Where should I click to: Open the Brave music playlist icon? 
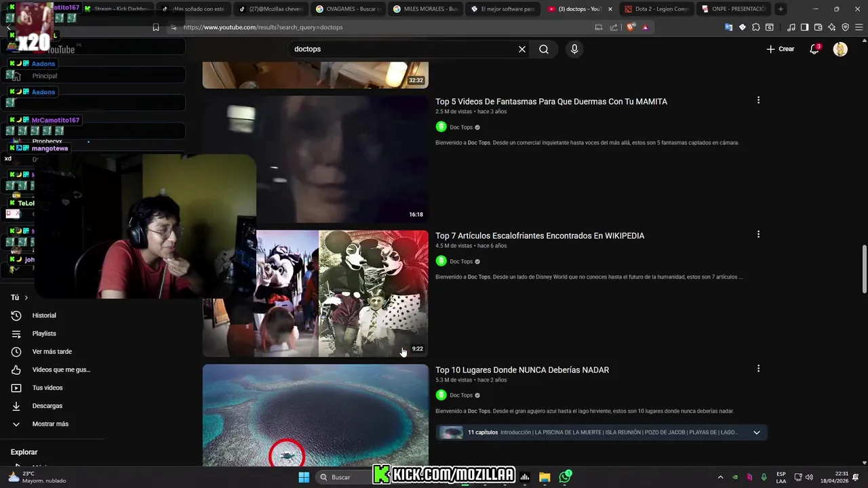tap(791, 27)
